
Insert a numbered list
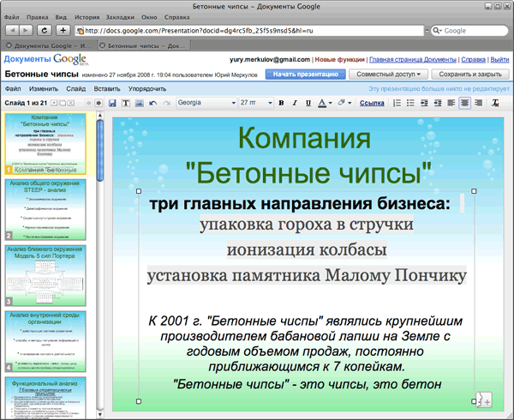point(397,103)
